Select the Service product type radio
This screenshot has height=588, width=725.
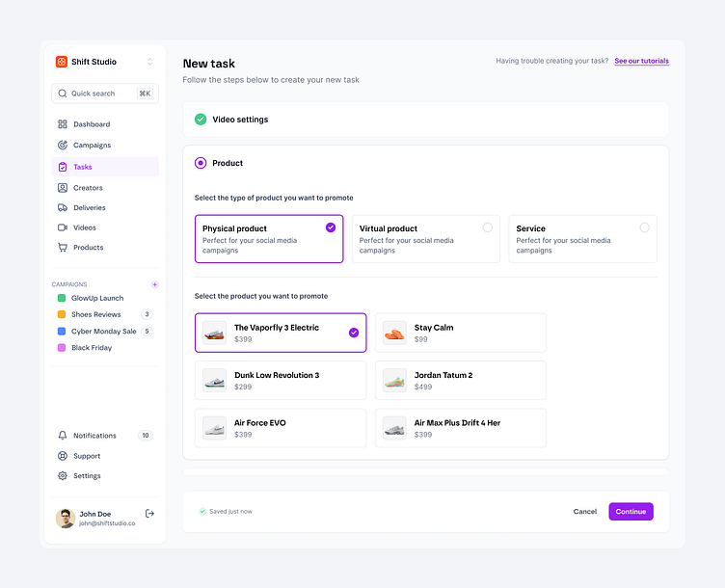pos(644,227)
